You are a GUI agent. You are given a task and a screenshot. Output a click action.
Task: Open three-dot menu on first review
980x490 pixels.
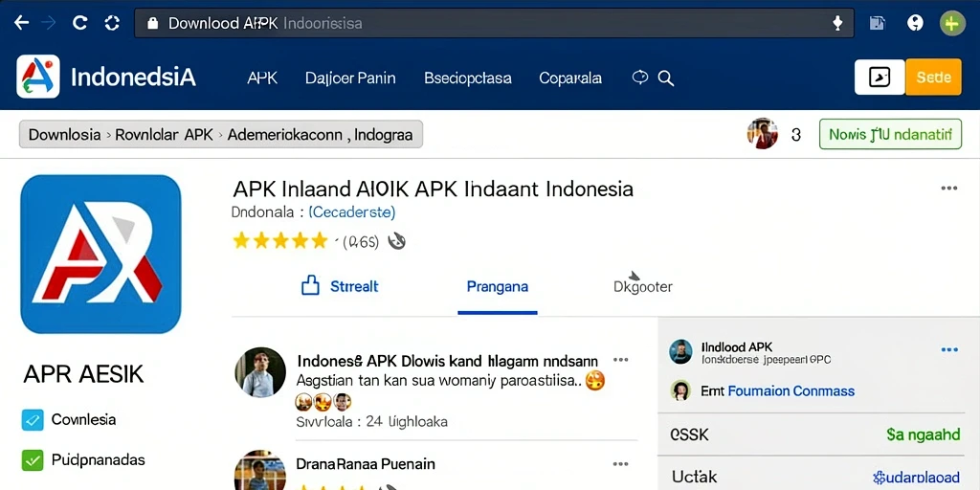[x=620, y=360]
